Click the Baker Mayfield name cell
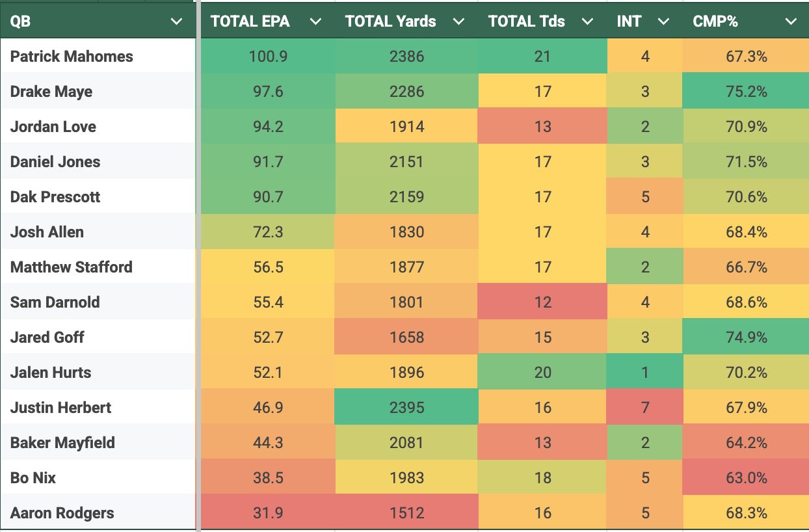 tap(62, 443)
